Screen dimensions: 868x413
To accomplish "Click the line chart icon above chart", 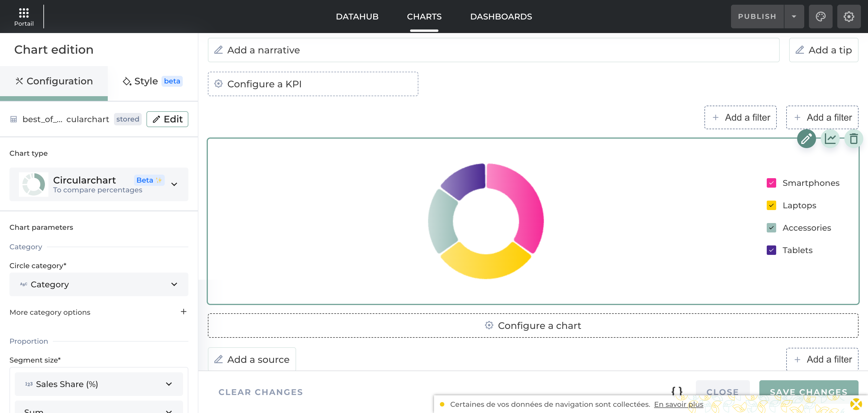I will (830, 139).
